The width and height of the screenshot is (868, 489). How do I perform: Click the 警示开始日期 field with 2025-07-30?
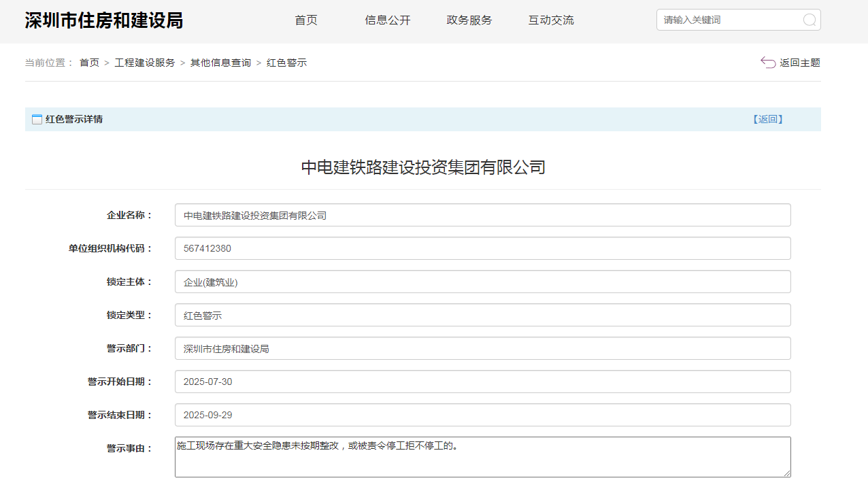483,382
